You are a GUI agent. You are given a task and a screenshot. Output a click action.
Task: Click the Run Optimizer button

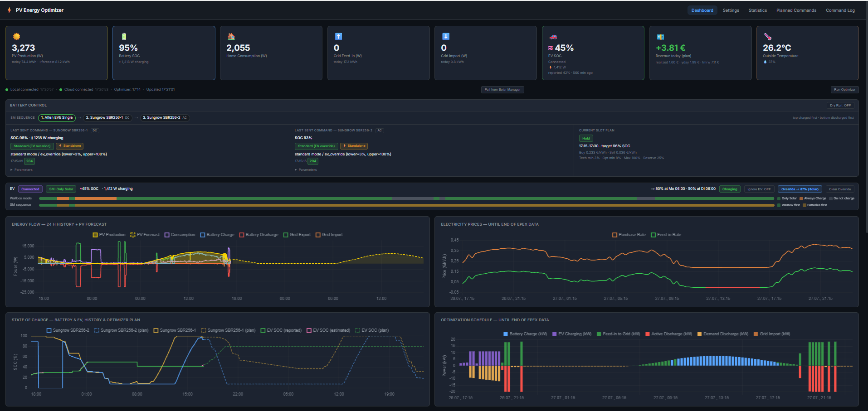coord(844,89)
